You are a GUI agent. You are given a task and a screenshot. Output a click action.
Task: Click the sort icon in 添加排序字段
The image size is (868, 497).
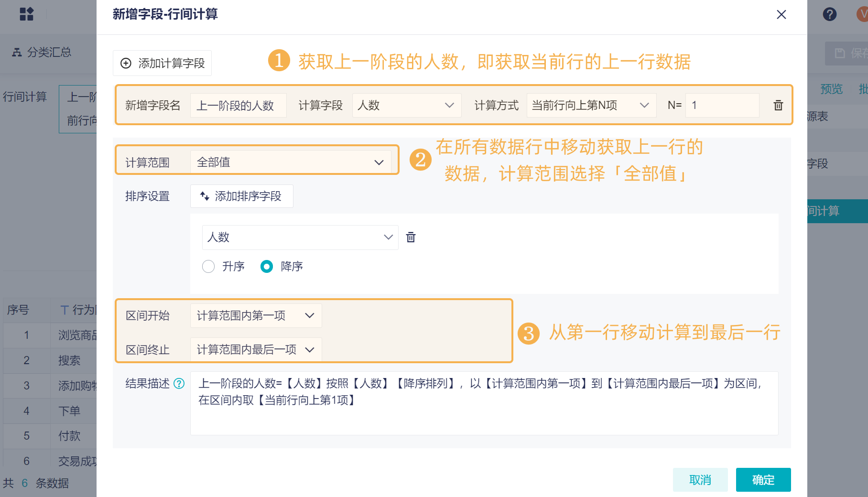click(205, 196)
